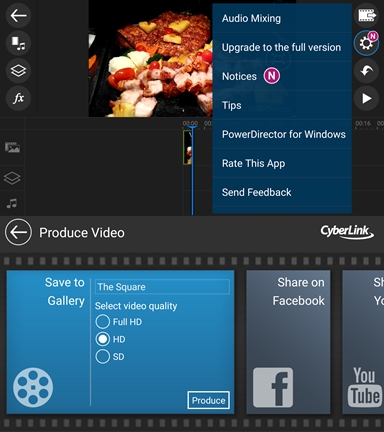Image resolution: width=384 pixels, height=432 pixels.
Task: Tap the food video preview image
Action: [x=150, y=58]
